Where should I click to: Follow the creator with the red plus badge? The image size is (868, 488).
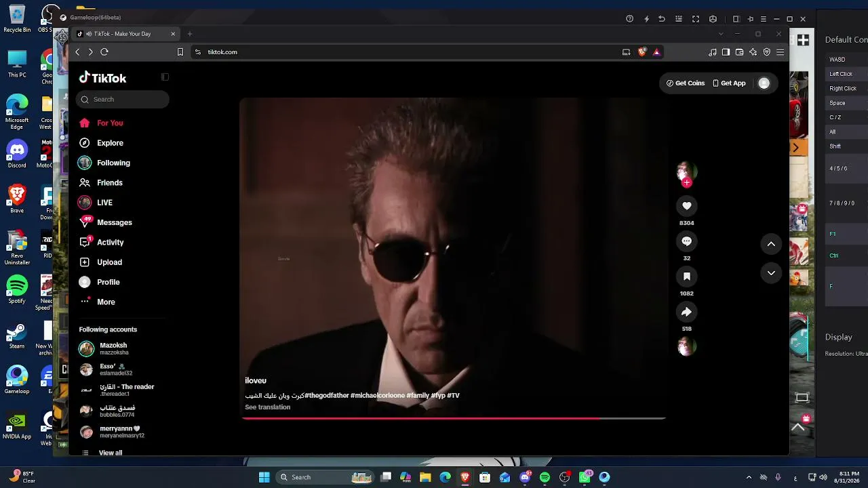click(x=686, y=182)
